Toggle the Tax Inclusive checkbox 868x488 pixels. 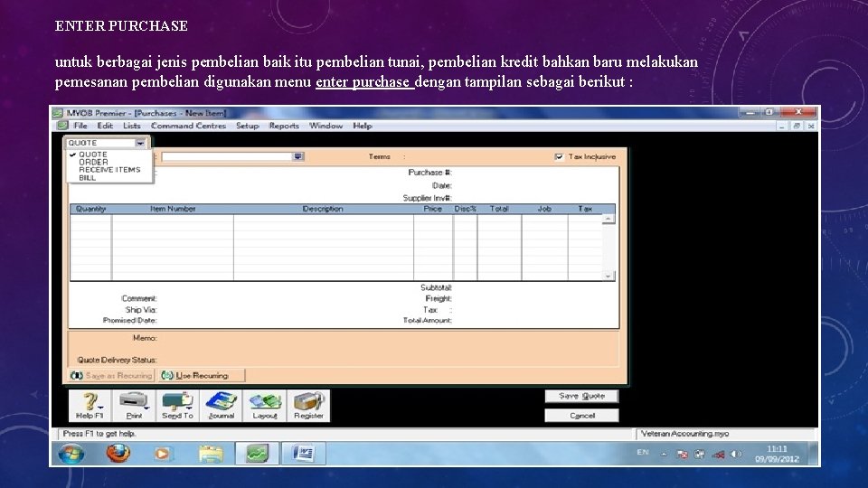(x=559, y=157)
